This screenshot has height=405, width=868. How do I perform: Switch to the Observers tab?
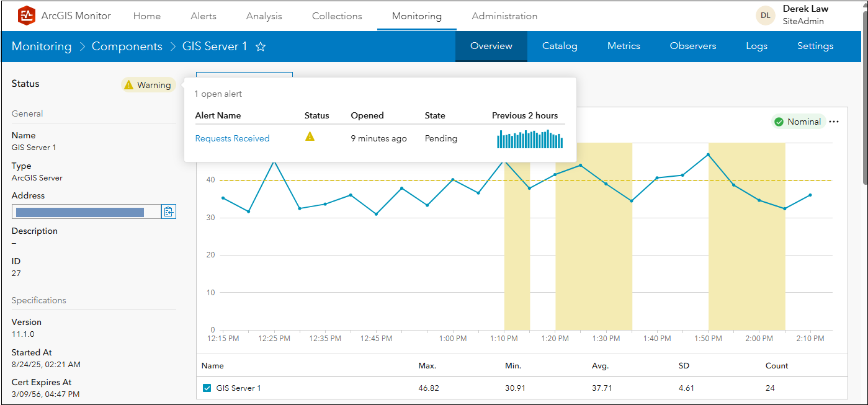click(693, 46)
